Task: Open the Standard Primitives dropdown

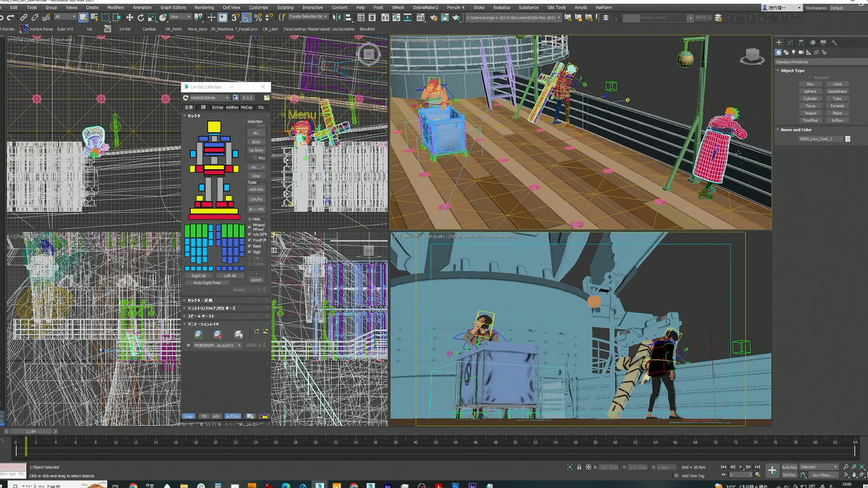Action: pyautogui.click(x=820, y=62)
